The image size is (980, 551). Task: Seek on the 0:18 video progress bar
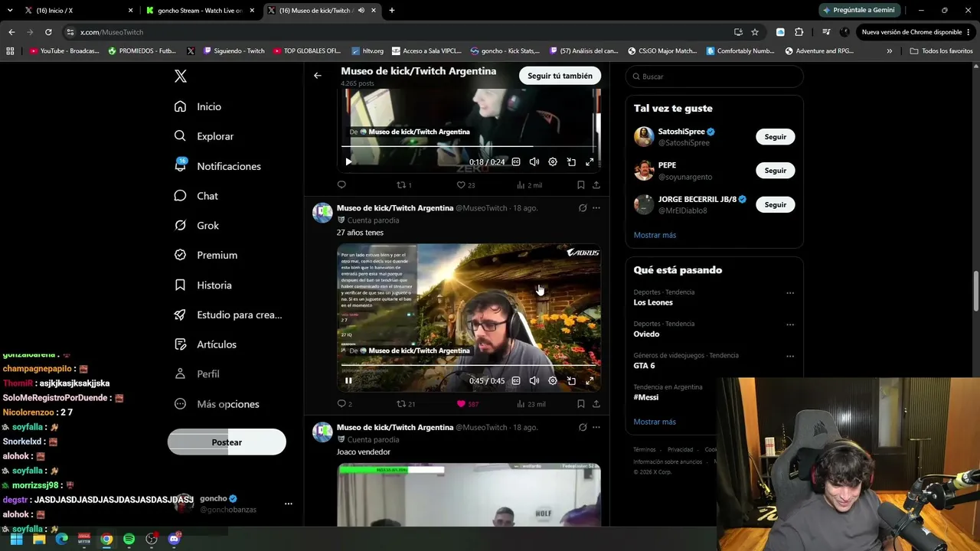pos(469,146)
